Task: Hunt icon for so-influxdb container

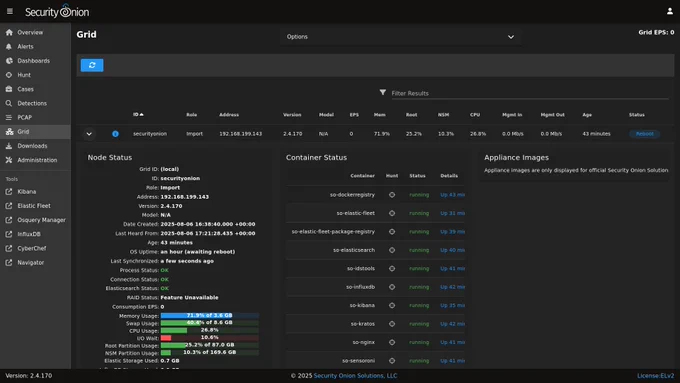Action: tap(392, 287)
